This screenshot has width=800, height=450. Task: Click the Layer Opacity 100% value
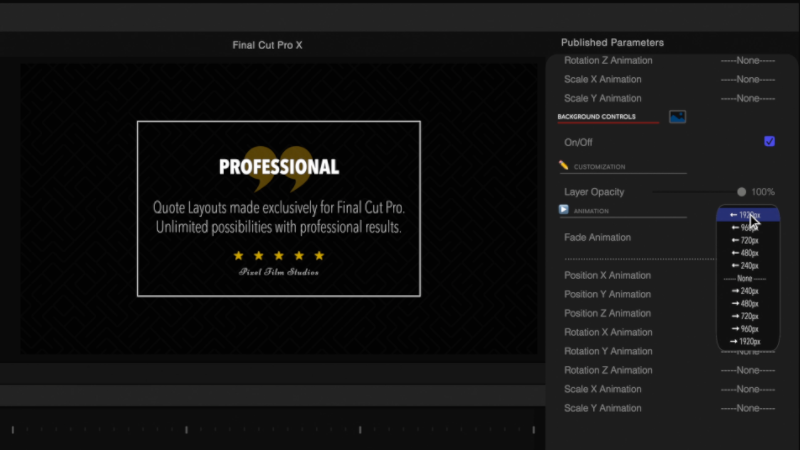coord(763,192)
